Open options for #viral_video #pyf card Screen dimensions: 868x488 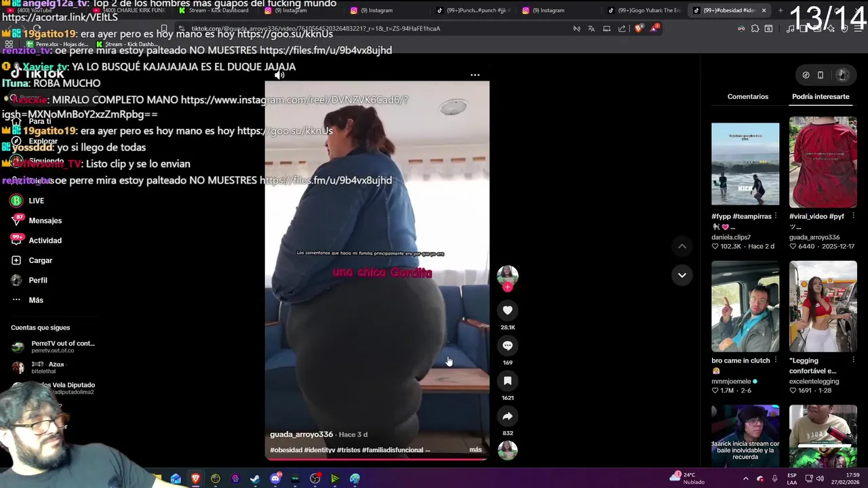(x=853, y=216)
